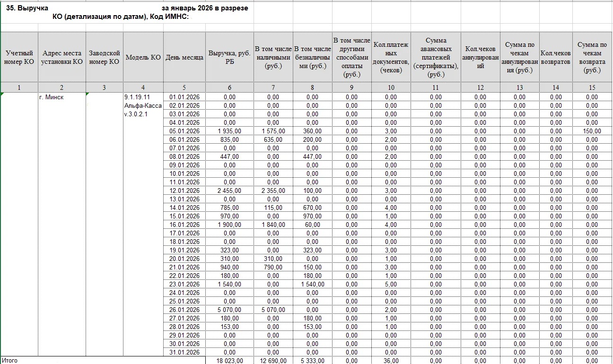
Task: Click the date cell 05.01.2026
Action: point(184,131)
